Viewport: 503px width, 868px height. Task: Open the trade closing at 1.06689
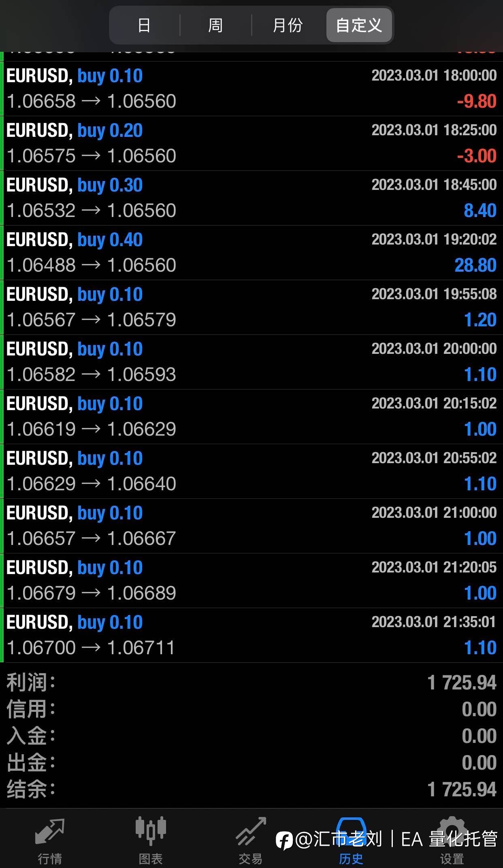(x=251, y=581)
